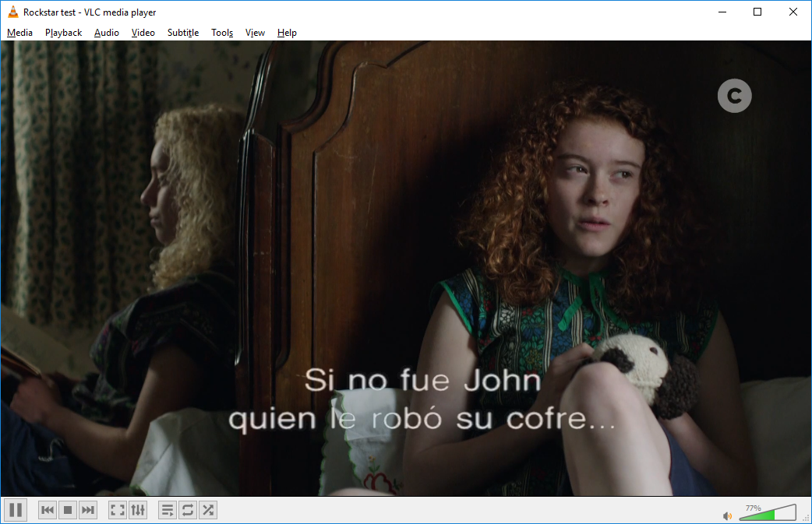Open the Video menu

click(143, 33)
